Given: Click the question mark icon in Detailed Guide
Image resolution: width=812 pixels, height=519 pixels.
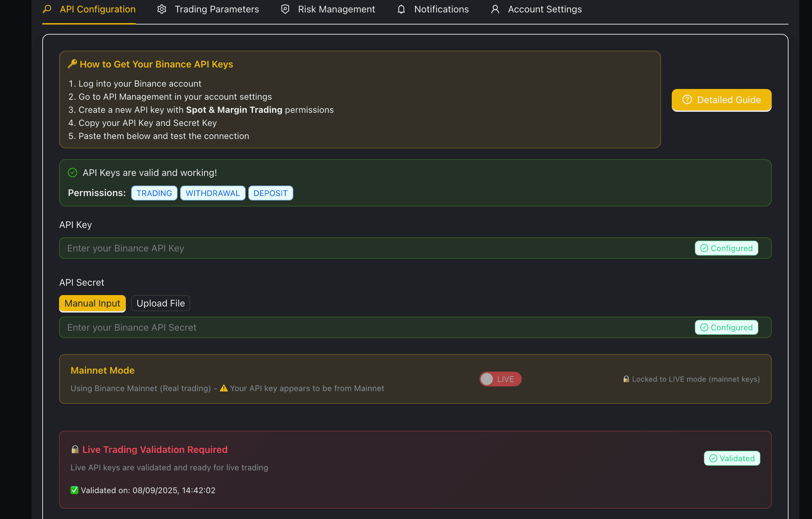Looking at the screenshot, I should tap(687, 100).
